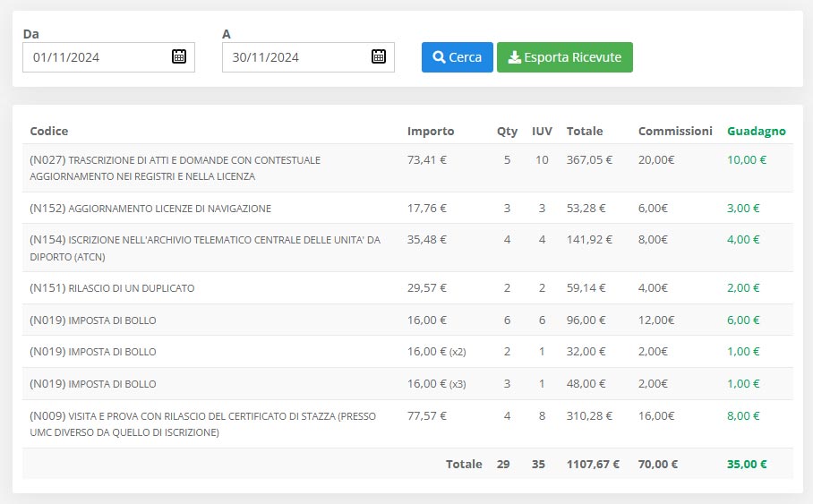
Task: Click the green Guadagno column header
Action: click(x=756, y=131)
